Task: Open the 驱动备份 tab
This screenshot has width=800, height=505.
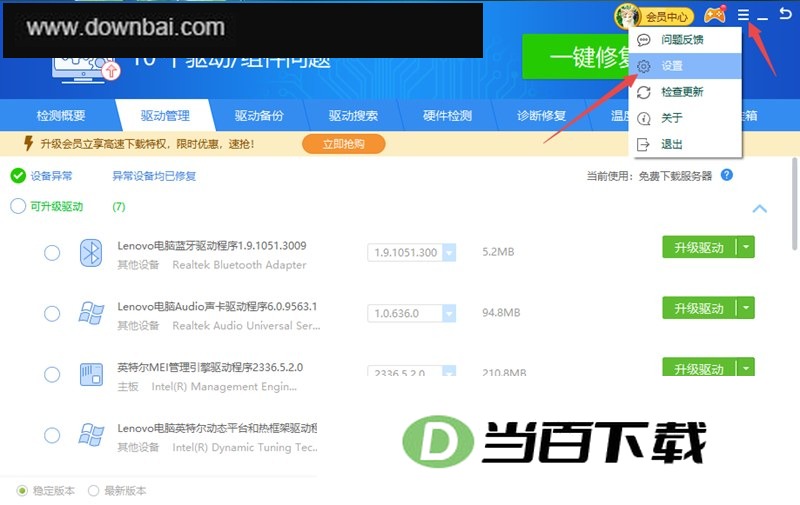Action: coord(259,116)
